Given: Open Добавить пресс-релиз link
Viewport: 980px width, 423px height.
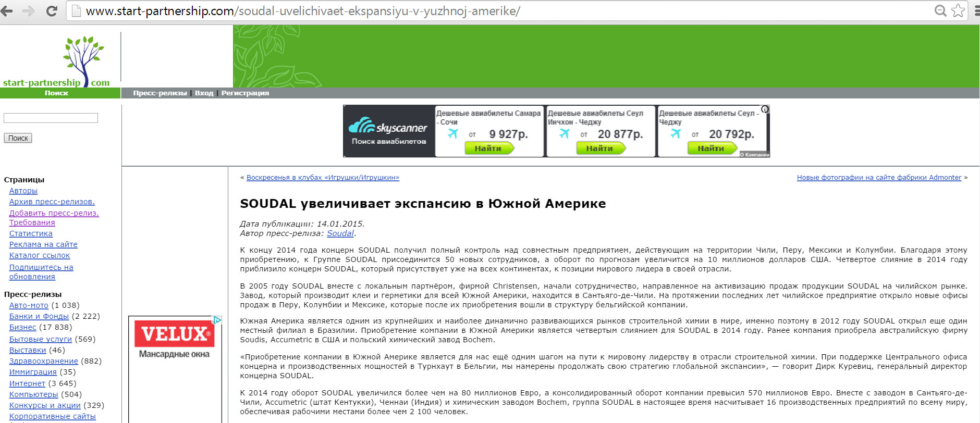Looking at the screenshot, I should pyautogui.click(x=54, y=213).
